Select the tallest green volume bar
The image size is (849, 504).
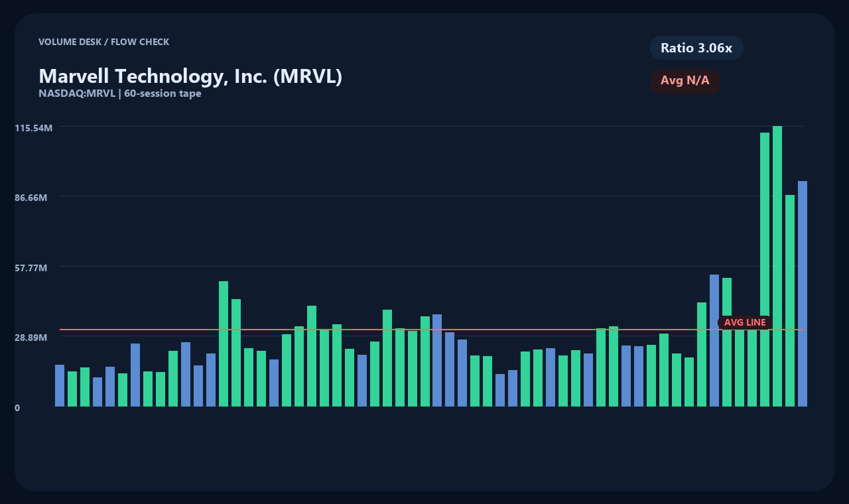click(777, 266)
